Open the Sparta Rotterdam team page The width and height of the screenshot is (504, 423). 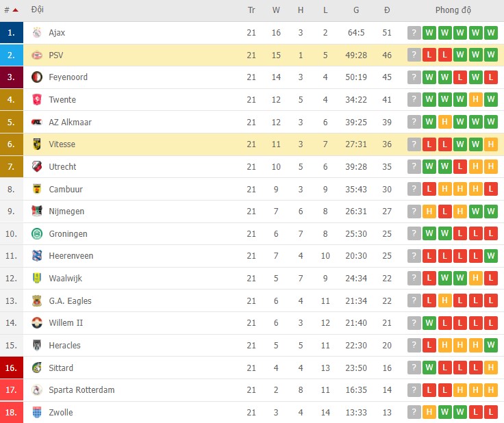pos(81,390)
